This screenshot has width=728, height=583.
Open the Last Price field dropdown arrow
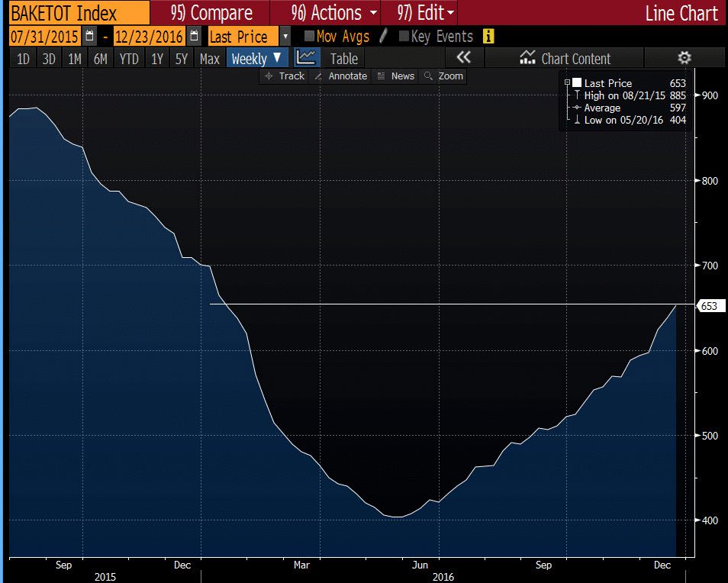click(x=285, y=36)
